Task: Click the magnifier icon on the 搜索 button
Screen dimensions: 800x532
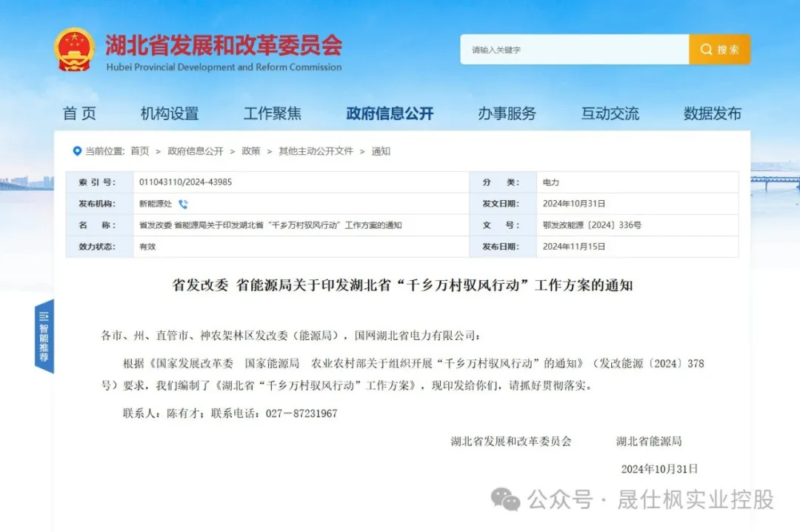Action: [x=706, y=49]
